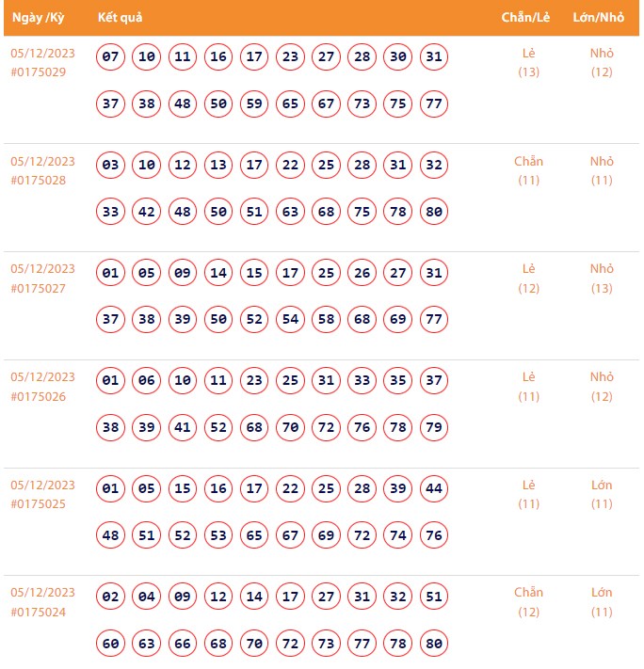Click the Lớn/Nhỏ column header

point(599,19)
